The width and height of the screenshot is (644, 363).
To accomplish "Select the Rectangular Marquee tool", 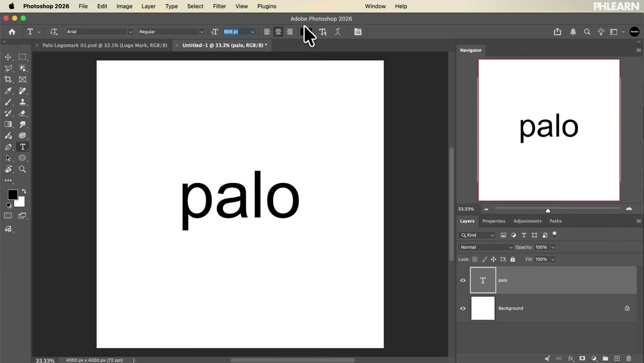I will (23, 57).
